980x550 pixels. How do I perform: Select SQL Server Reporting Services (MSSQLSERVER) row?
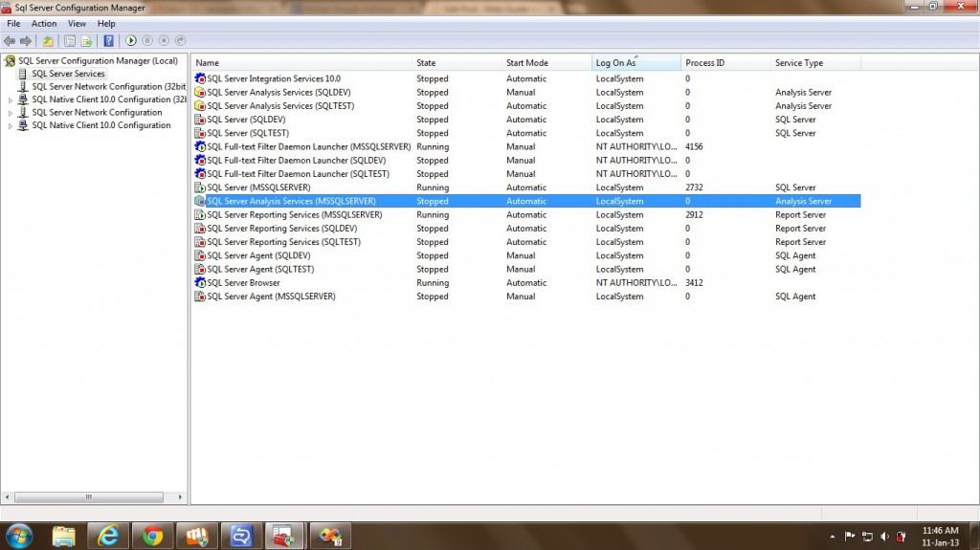coord(294,215)
